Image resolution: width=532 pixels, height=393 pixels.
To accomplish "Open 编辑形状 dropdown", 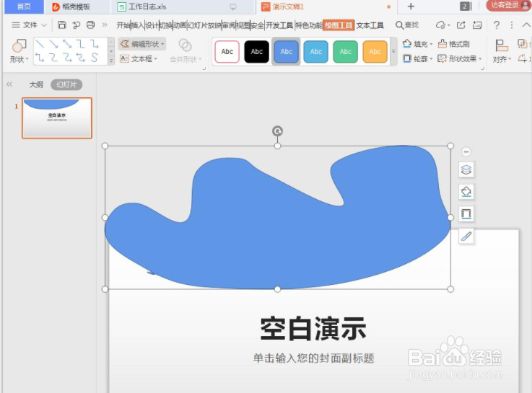I will point(142,44).
